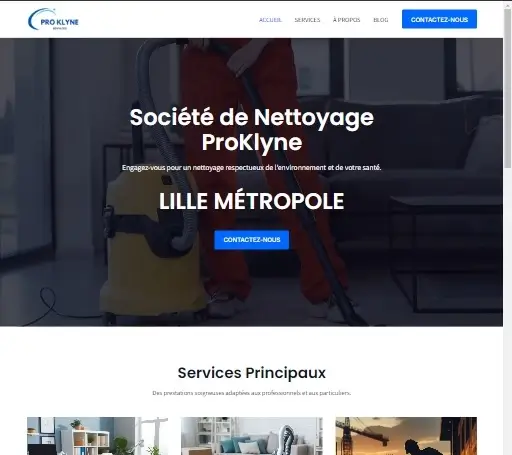Viewport: 512px width, 455px height.
Task: Select the Société de Nettoyage ProKlyne heading
Action: (x=252, y=130)
